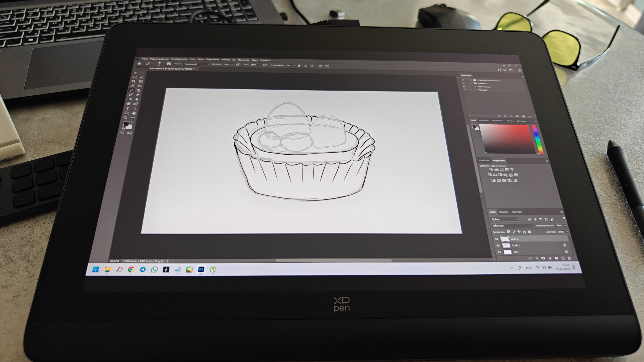Hide the Слой 2 layer visibility eye
Viewport: 644px width, 362px height.
tap(497, 239)
